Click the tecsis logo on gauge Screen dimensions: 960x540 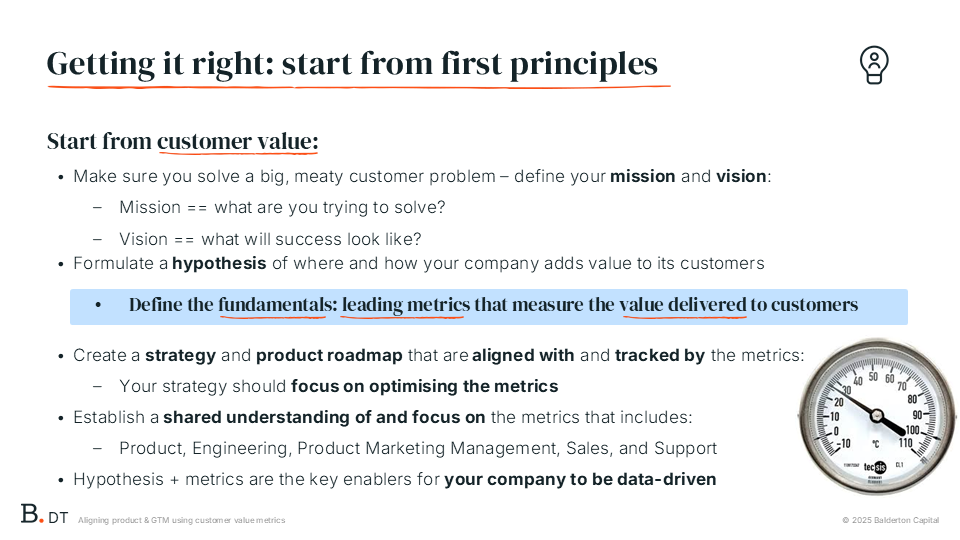[875, 467]
